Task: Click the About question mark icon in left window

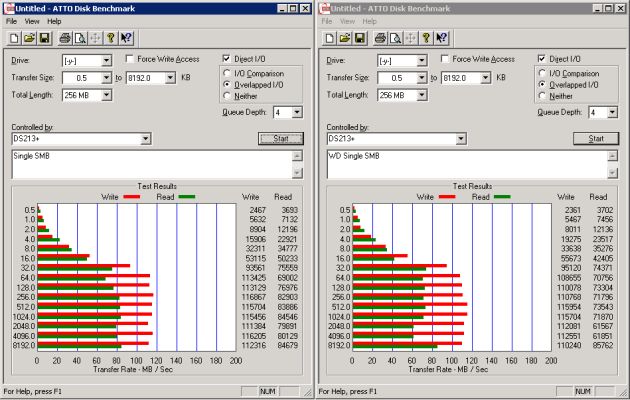Action: (111, 38)
